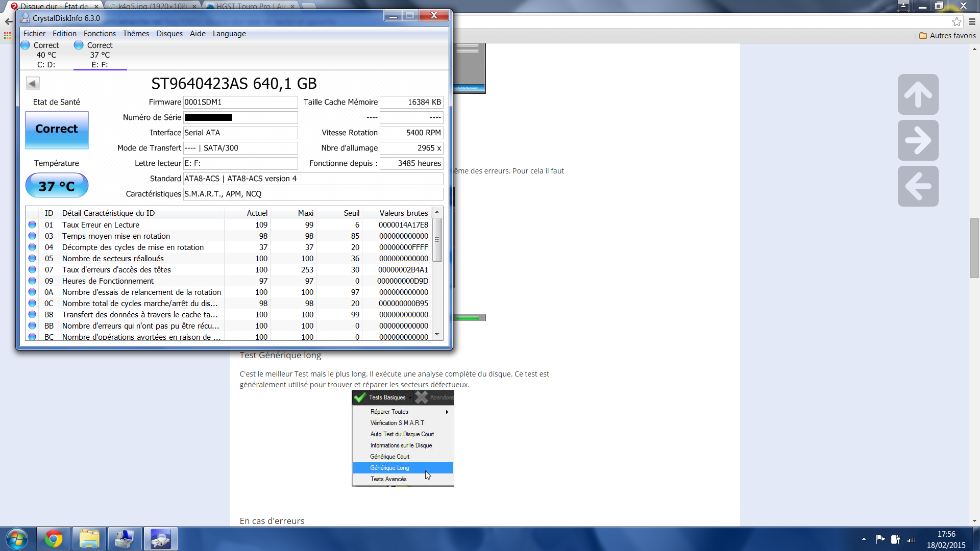
Task: Open the Disques menu
Action: click(x=169, y=34)
